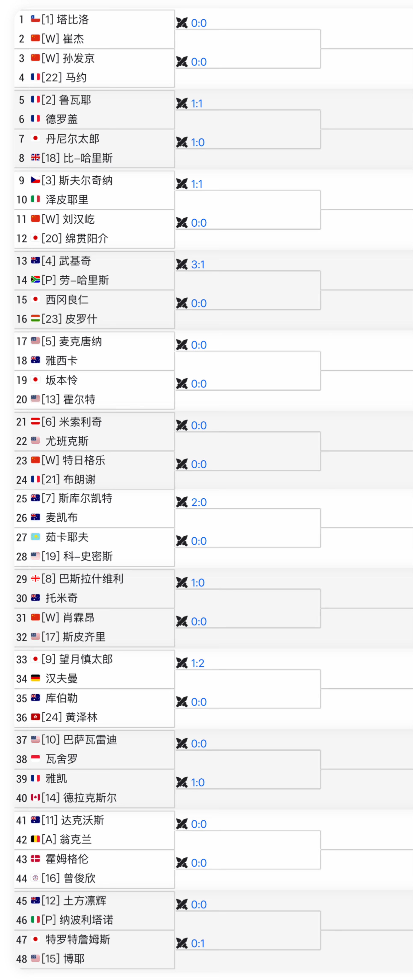Open H2H icon for 雅凯 vs 德拉克斯尔
The width and height of the screenshot is (413, 980).
coord(182,782)
